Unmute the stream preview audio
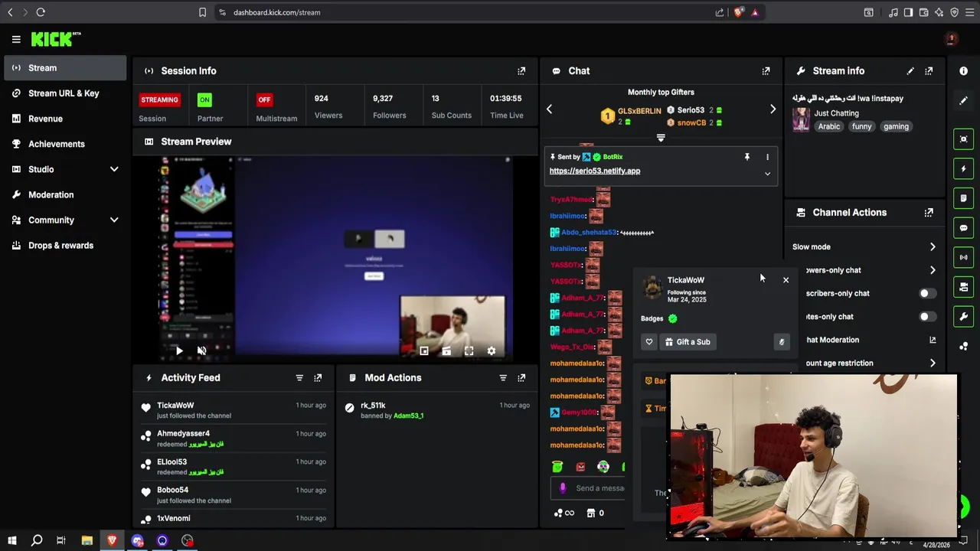The image size is (980, 551). (202, 351)
